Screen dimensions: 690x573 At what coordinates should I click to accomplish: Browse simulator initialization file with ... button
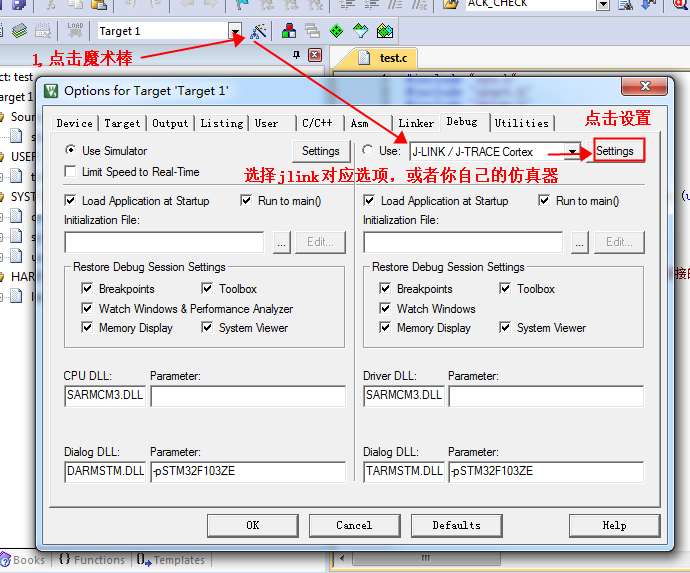point(282,242)
